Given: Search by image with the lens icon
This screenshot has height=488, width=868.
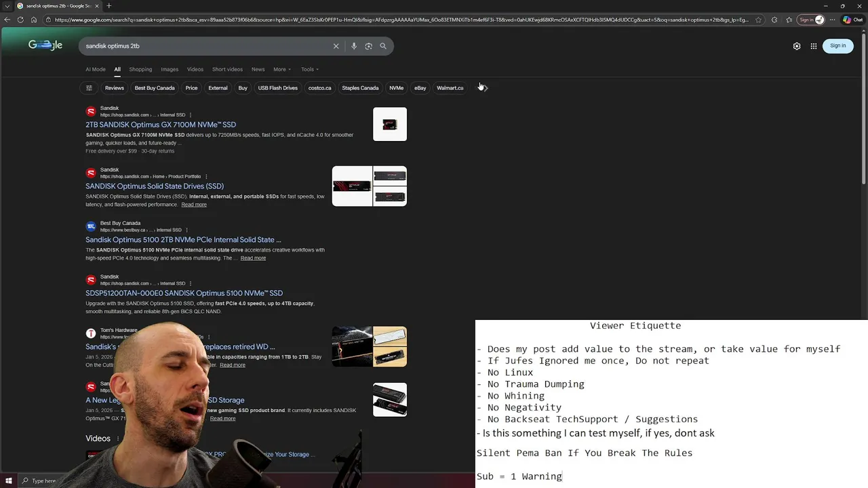Looking at the screenshot, I should (368, 46).
